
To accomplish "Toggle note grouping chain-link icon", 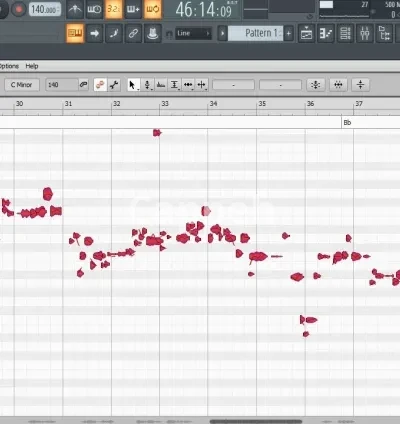I will coord(133,33).
